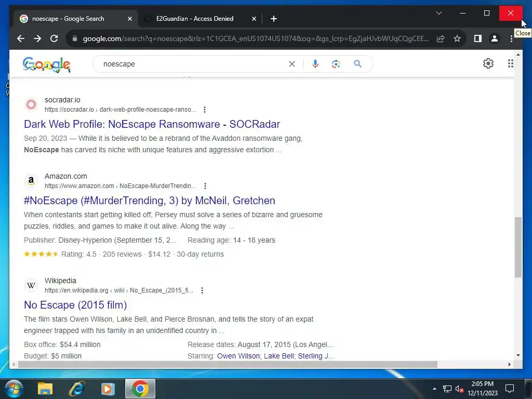Open Chrome side panel
Viewport: 532px width, 399px height.
pyautogui.click(x=478, y=38)
